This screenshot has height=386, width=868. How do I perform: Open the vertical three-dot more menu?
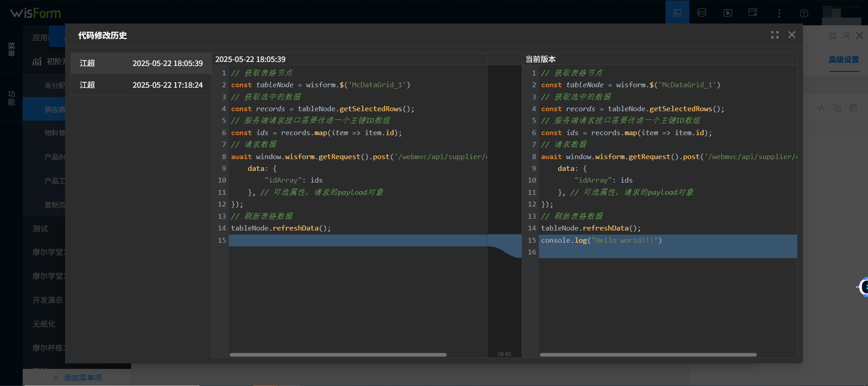point(778,13)
